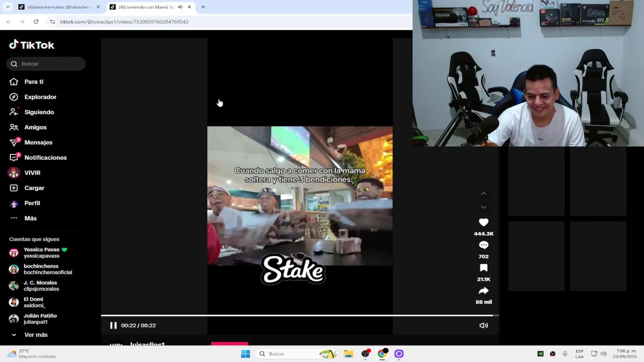This screenshot has height=362, width=644.
Task: Open the Explorador section
Action: click(40, 97)
